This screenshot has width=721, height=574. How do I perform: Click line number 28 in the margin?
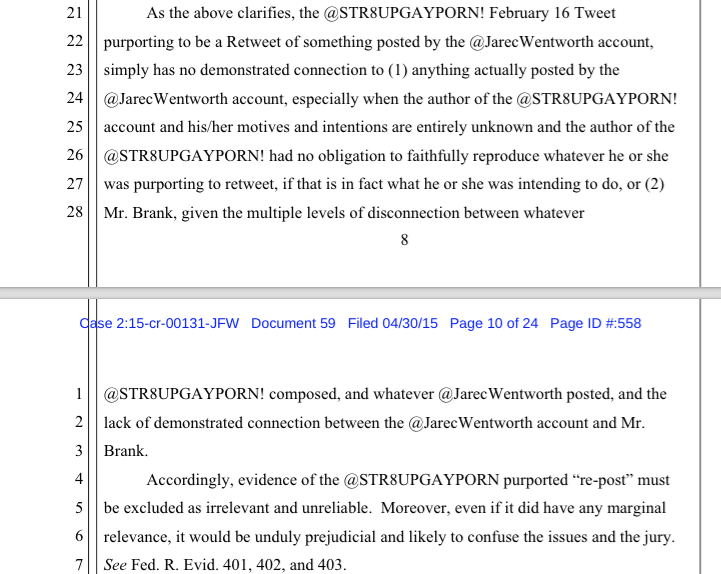point(74,212)
